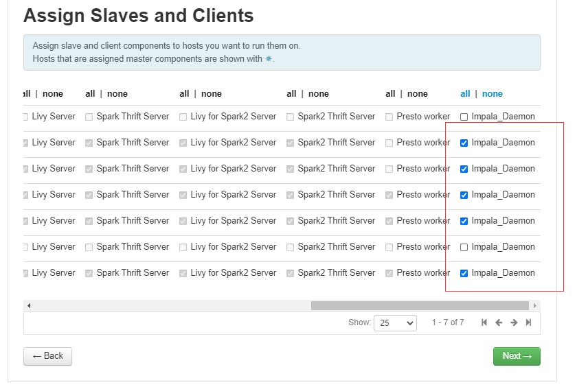Click the Back button
The image size is (588, 389).
point(47,356)
